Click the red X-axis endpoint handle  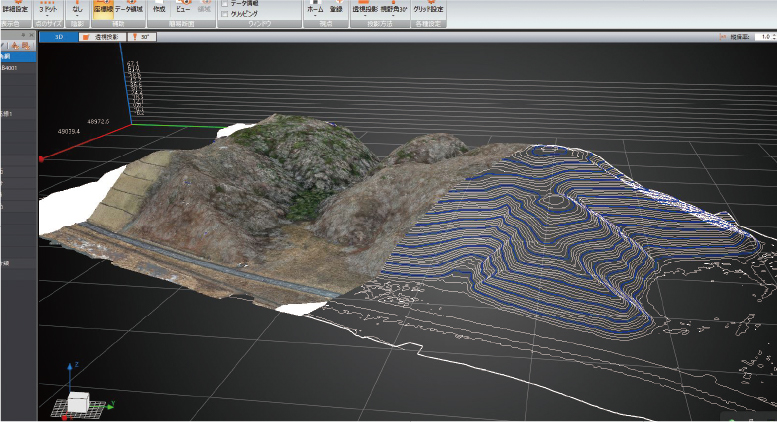42,159
